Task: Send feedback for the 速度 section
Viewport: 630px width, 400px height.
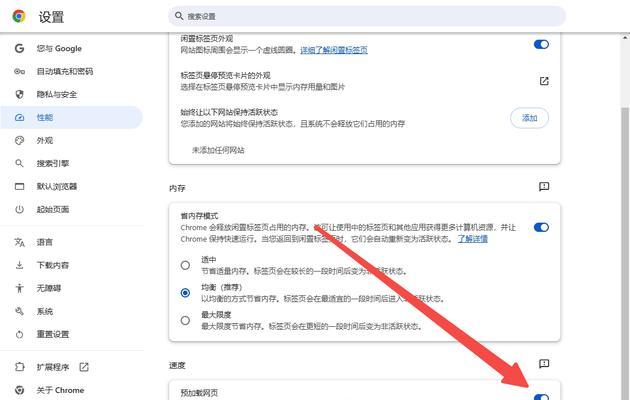Action: pos(544,364)
